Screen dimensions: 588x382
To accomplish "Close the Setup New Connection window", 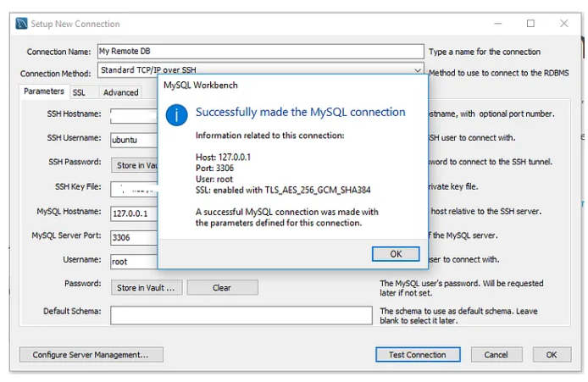I will click(563, 24).
